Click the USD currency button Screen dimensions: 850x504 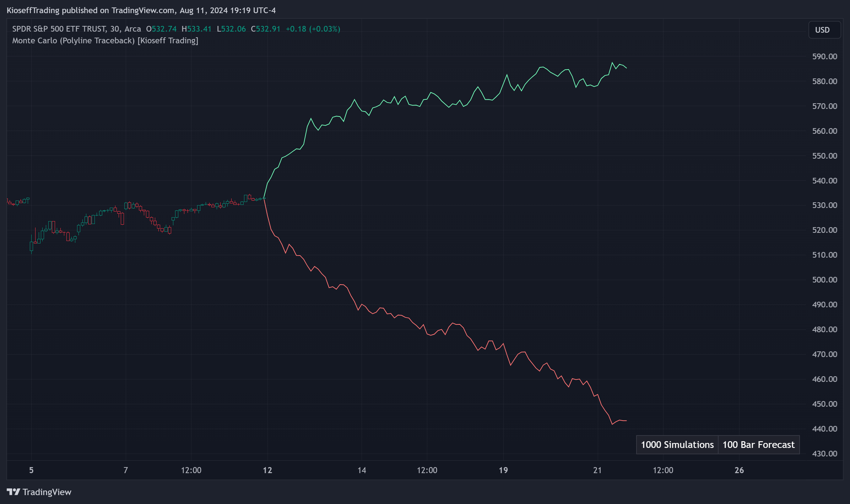pyautogui.click(x=824, y=30)
